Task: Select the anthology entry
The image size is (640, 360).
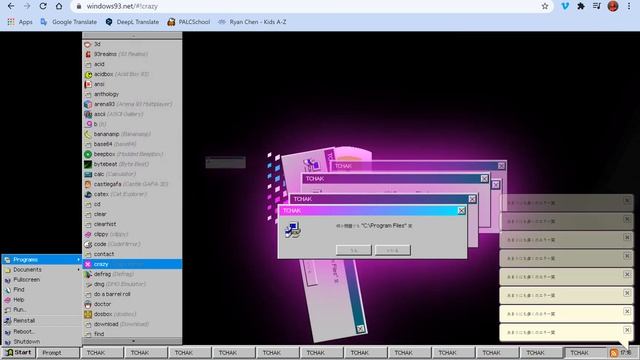Action: pos(132,94)
